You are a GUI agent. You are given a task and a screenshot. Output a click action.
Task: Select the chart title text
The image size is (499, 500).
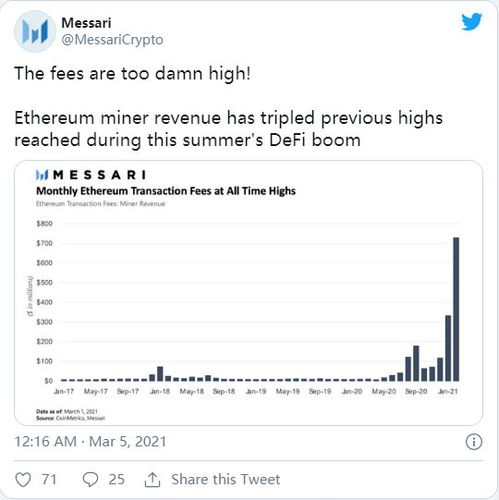click(x=166, y=191)
